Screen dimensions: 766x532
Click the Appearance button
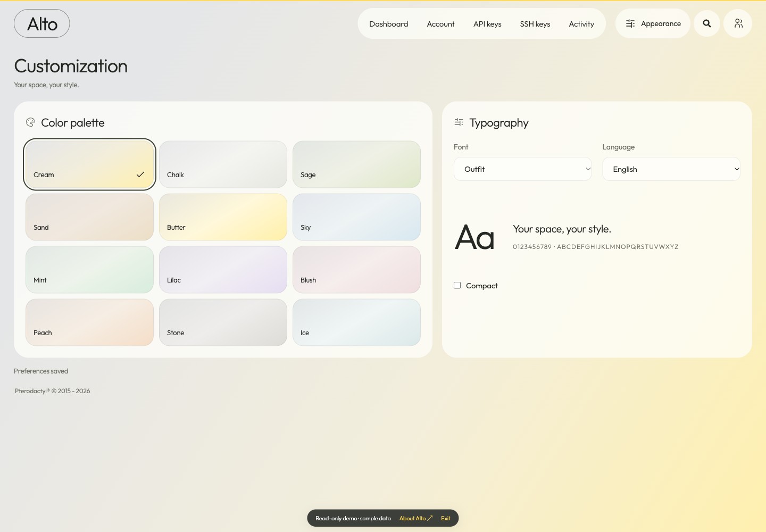click(x=653, y=23)
